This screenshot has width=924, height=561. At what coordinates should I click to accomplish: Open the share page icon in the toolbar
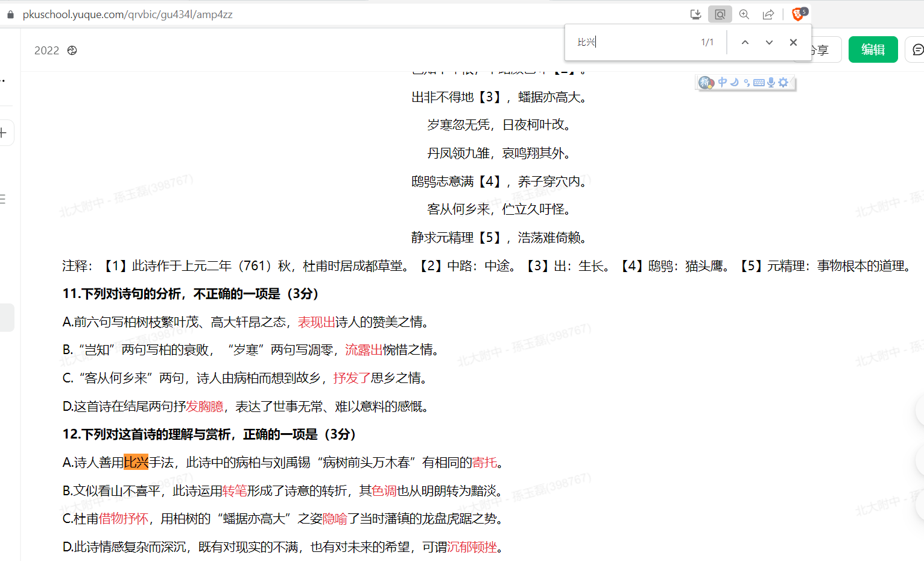click(x=768, y=14)
